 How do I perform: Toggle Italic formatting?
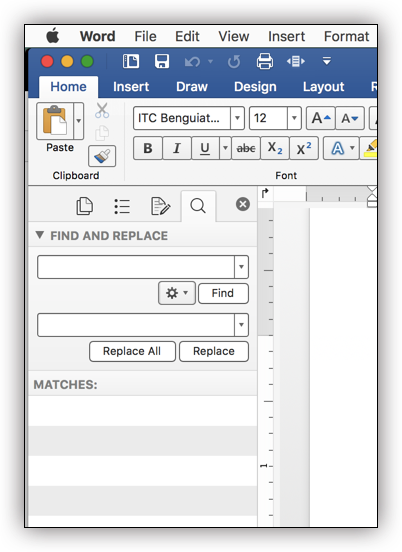(177, 148)
